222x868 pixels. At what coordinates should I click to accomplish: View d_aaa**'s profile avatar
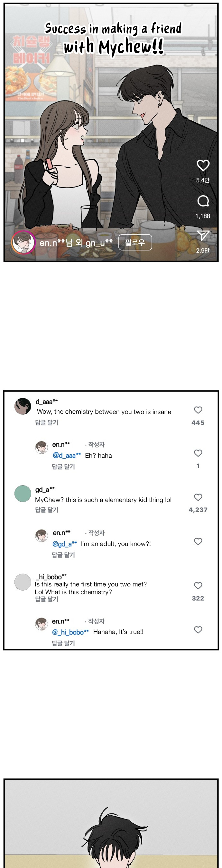coord(23,406)
